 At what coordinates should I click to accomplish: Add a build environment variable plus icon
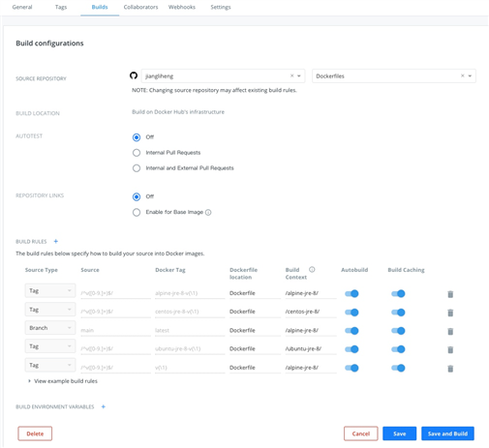[x=104, y=406]
